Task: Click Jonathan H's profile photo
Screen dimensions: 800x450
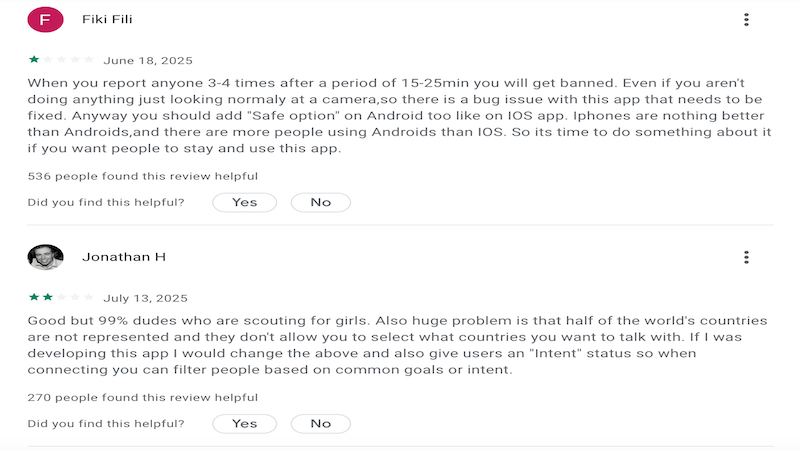Action: [x=45, y=257]
